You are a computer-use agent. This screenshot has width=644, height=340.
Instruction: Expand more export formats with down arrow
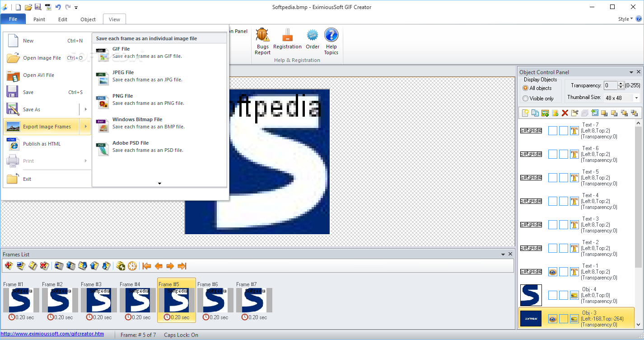click(159, 184)
